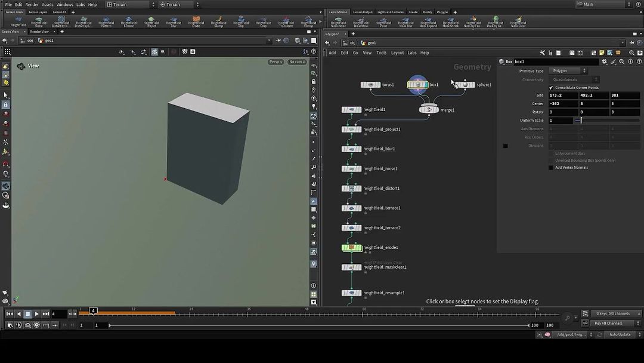Select the merge1 node

click(x=429, y=110)
